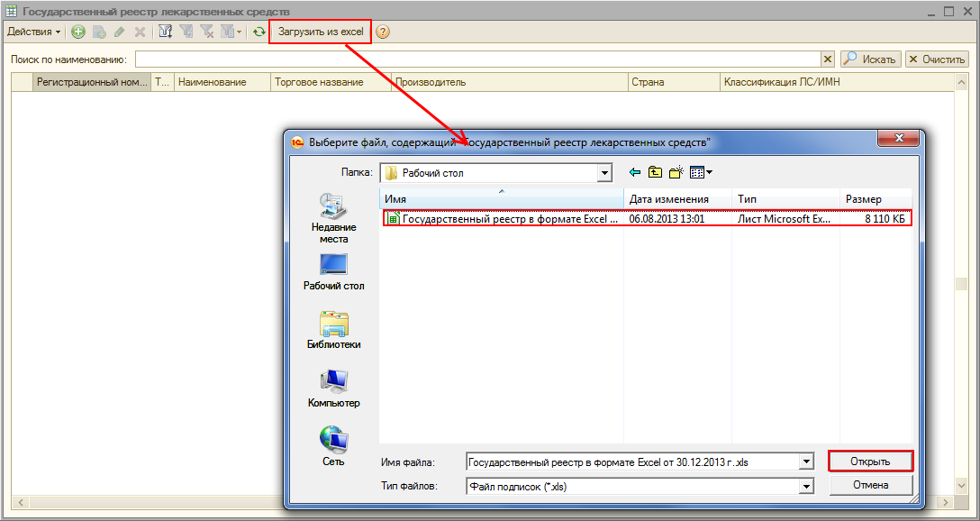Expand the Тип файлов dropdown
Image resolution: width=980 pixels, height=521 pixels.
point(806,486)
